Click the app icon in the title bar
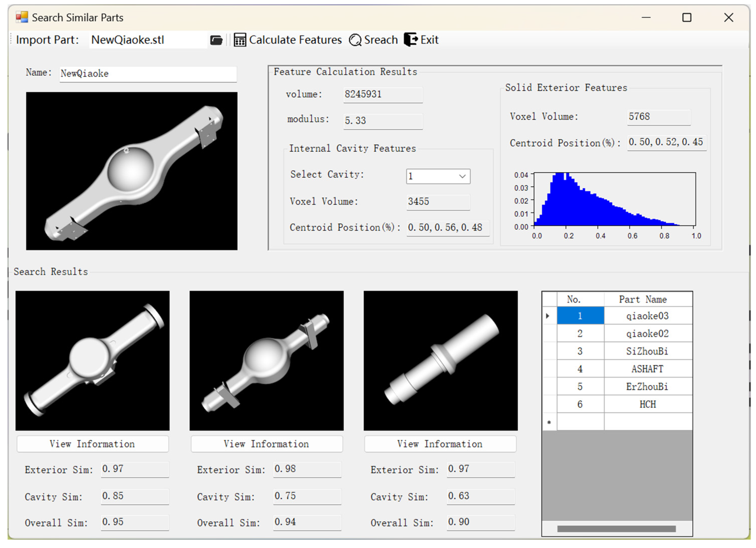Viewport: 756px width, 548px height. click(x=22, y=17)
